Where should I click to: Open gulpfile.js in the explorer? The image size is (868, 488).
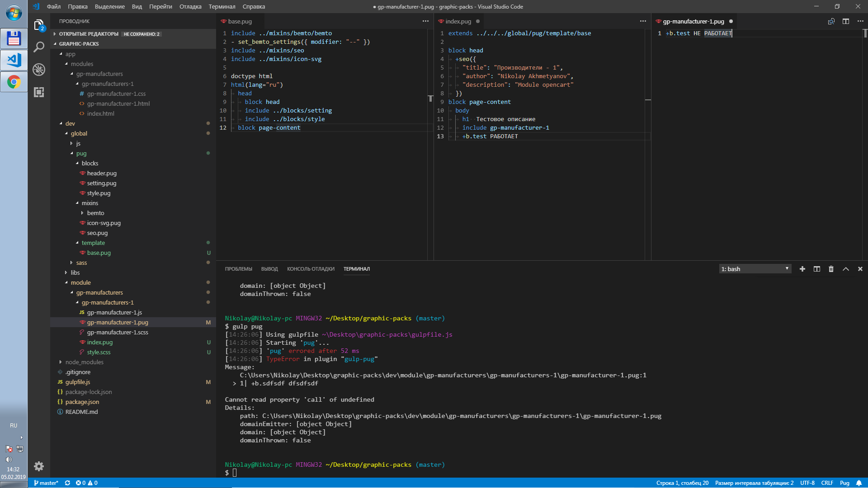(133, 382)
